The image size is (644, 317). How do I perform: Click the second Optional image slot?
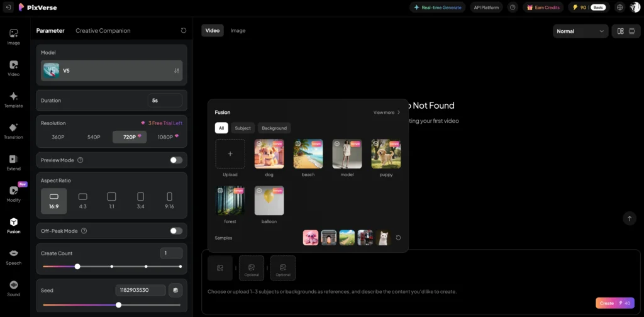tap(252, 268)
